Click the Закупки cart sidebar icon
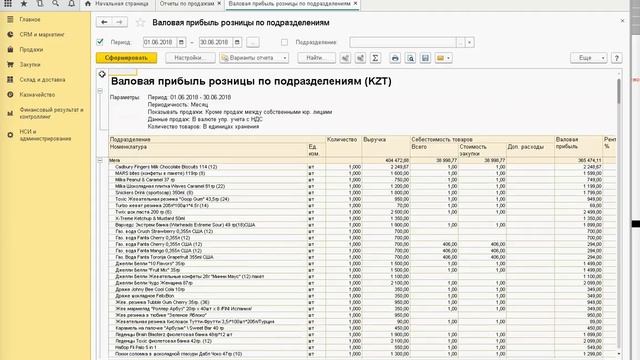 [10, 64]
